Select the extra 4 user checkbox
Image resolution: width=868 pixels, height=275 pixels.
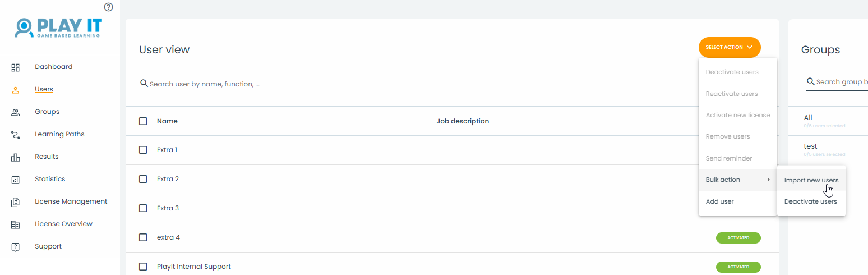coord(143,237)
